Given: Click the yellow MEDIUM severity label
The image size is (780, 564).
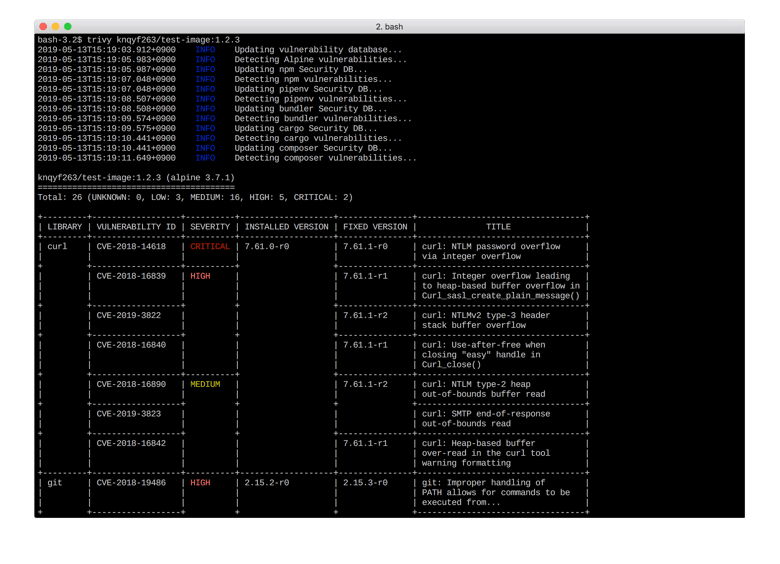Looking at the screenshot, I should pos(205,384).
